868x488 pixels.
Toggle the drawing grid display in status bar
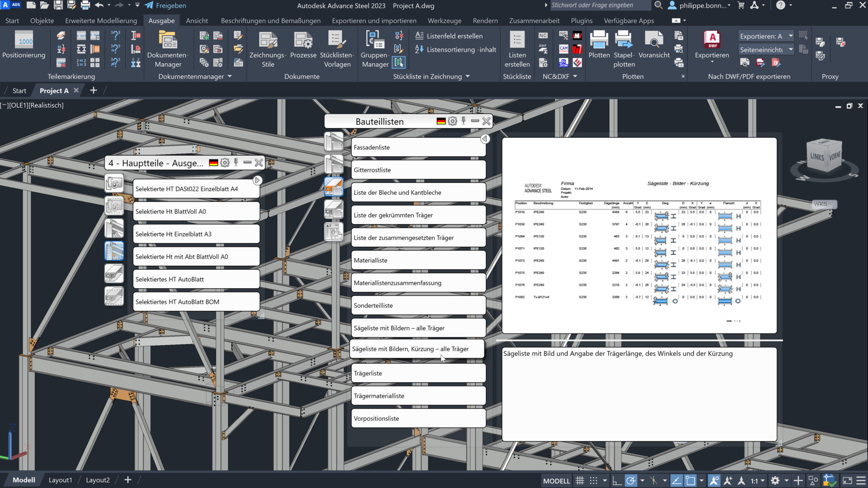(x=580, y=480)
